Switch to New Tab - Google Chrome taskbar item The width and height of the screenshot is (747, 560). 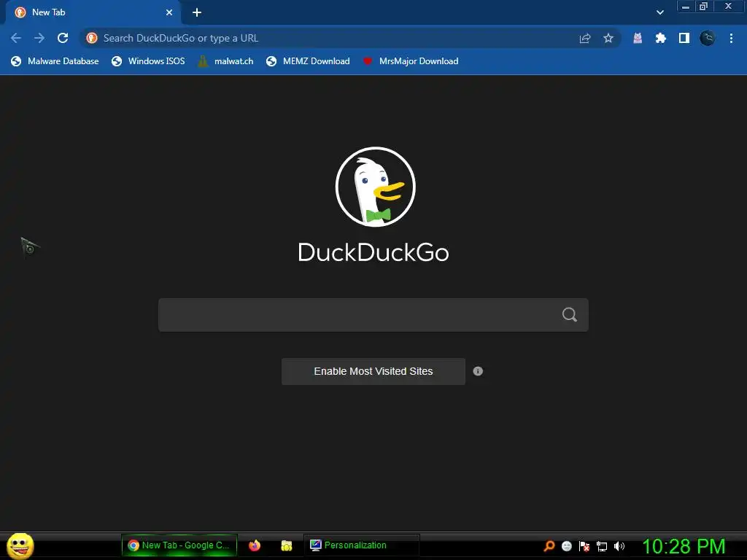[179, 545]
